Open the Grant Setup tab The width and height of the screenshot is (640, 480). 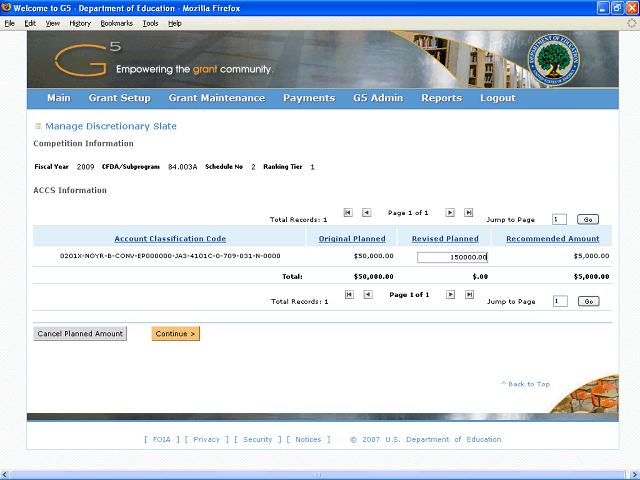point(120,98)
